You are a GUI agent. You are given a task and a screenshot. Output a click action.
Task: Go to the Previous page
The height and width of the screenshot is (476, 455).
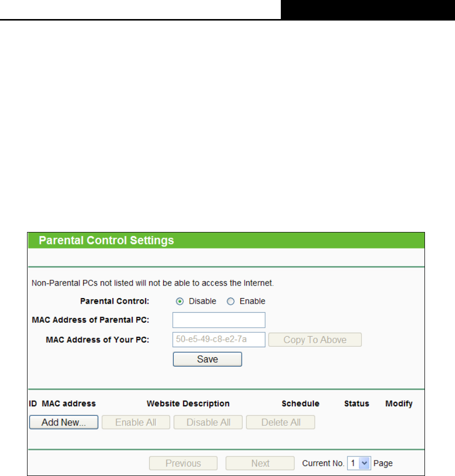(x=183, y=463)
